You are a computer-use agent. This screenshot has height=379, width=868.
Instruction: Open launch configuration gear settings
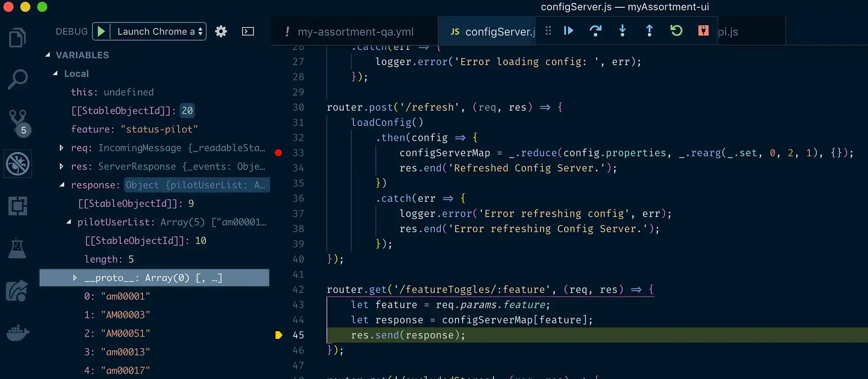click(221, 31)
